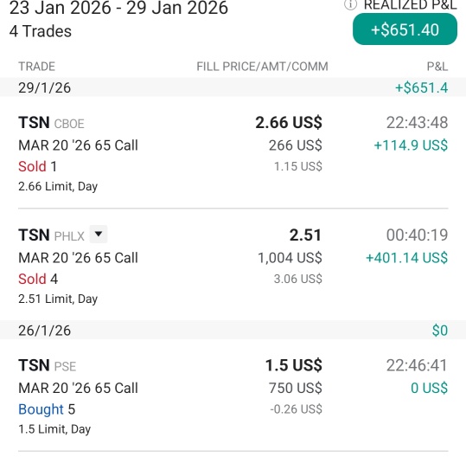Click the 2.66 US$ fill price
Viewport: 466px width, 476px height.
(x=289, y=122)
